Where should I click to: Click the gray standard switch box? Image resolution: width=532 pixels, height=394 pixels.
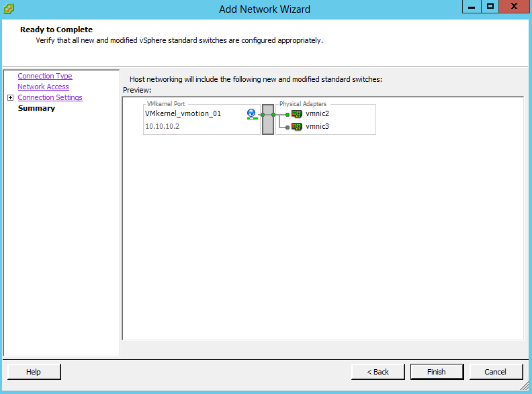(268, 119)
